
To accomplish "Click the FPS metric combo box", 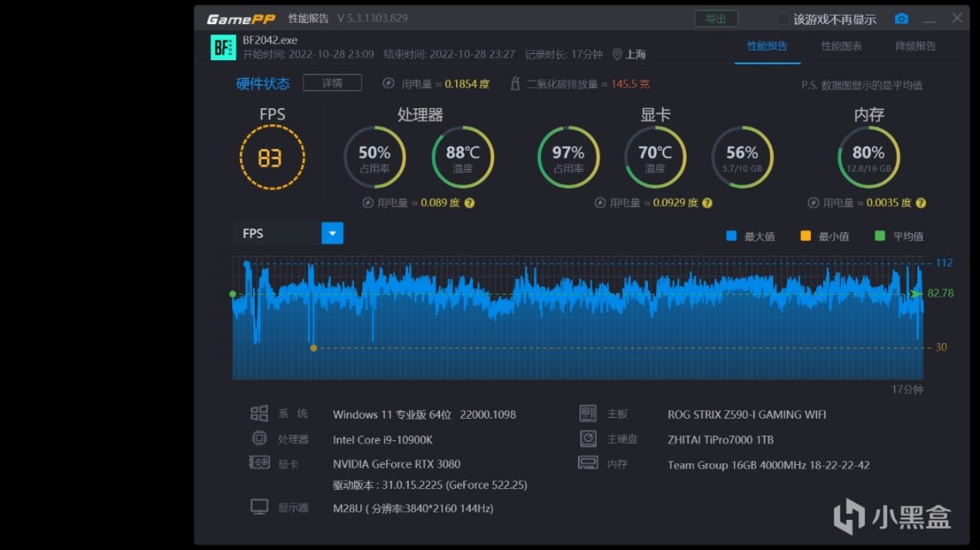I will coord(288,233).
